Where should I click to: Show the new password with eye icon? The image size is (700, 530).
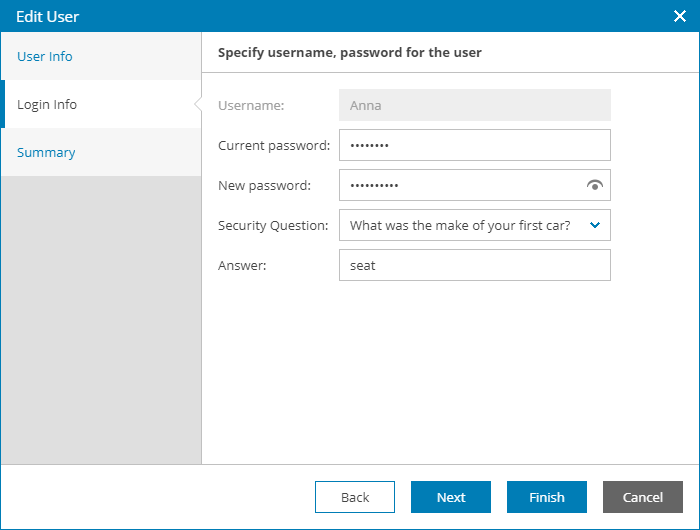tap(595, 185)
